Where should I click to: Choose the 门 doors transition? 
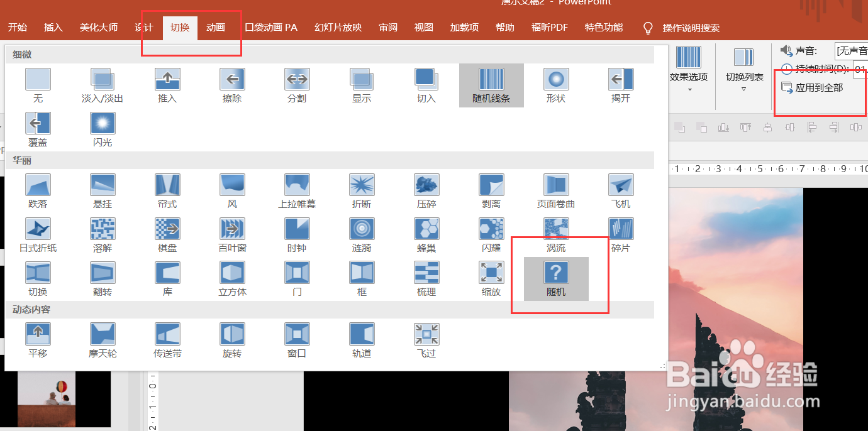[x=297, y=279]
